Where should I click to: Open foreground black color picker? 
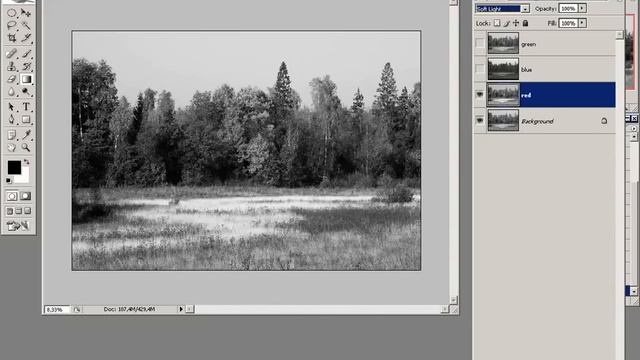(14, 167)
